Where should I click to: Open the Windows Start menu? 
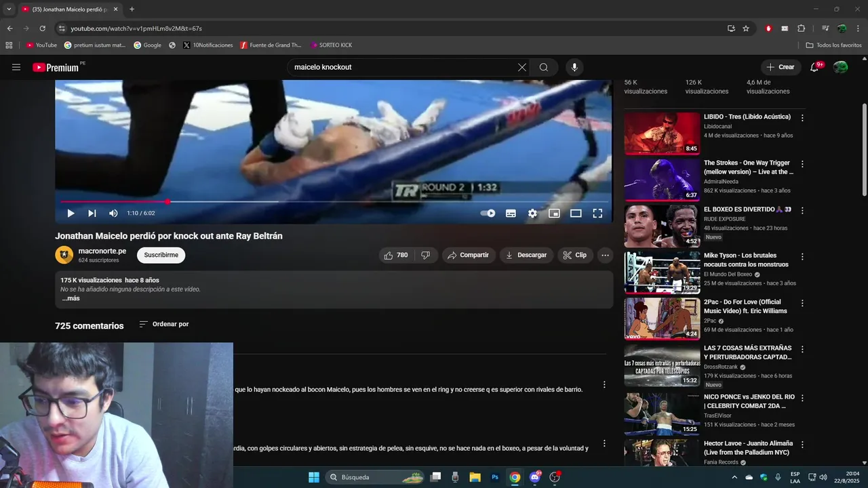tap(314, 477)
